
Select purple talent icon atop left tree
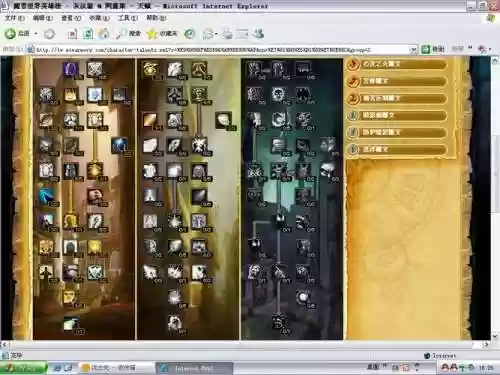(71, 69)
